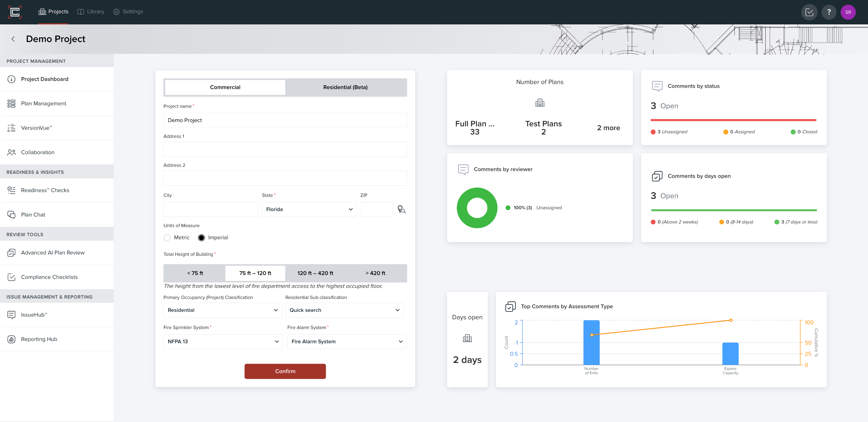Click the app logo in top-left
Screen dimensions: 868x422
point(15,12)
